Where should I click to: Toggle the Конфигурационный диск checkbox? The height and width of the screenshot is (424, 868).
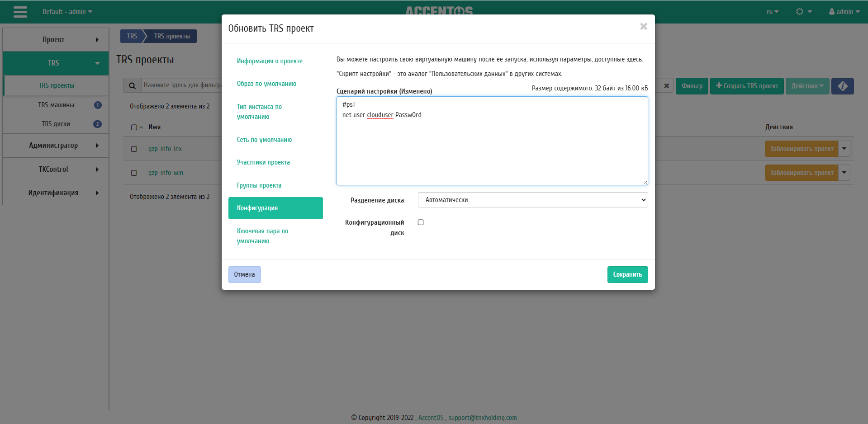(x=421, y=222)
